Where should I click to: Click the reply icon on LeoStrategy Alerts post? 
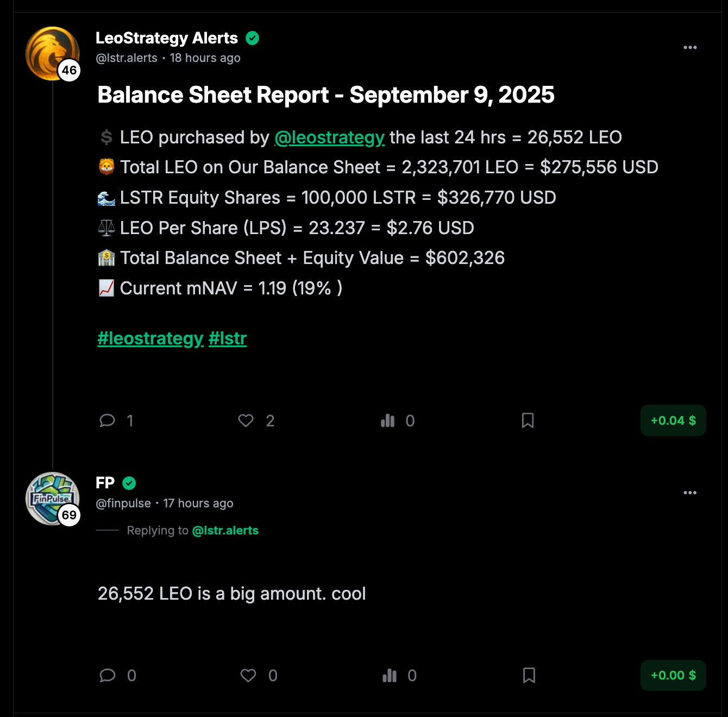pos(108,420)
